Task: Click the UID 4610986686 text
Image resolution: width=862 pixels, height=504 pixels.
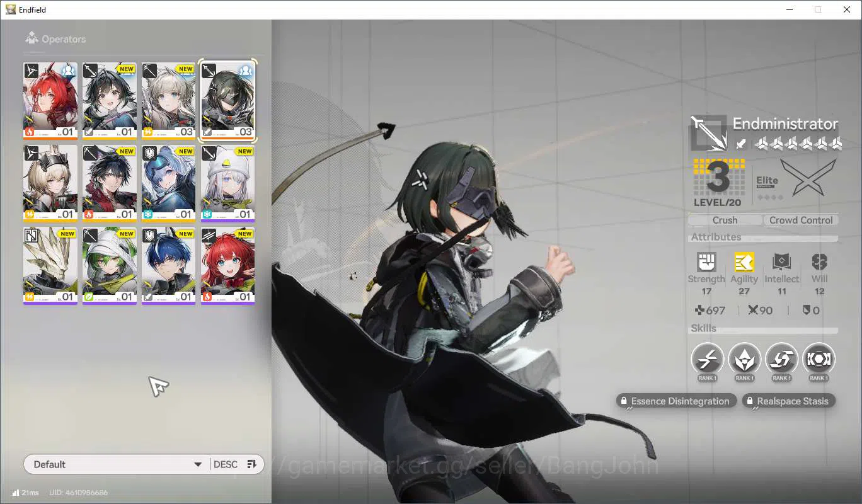Action: click(78, 493)
